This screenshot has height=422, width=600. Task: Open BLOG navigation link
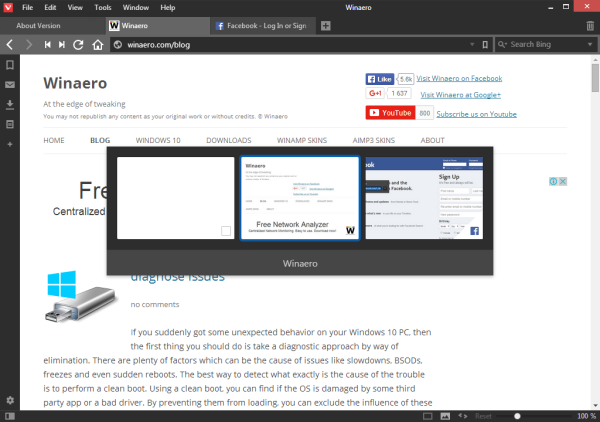100,140
